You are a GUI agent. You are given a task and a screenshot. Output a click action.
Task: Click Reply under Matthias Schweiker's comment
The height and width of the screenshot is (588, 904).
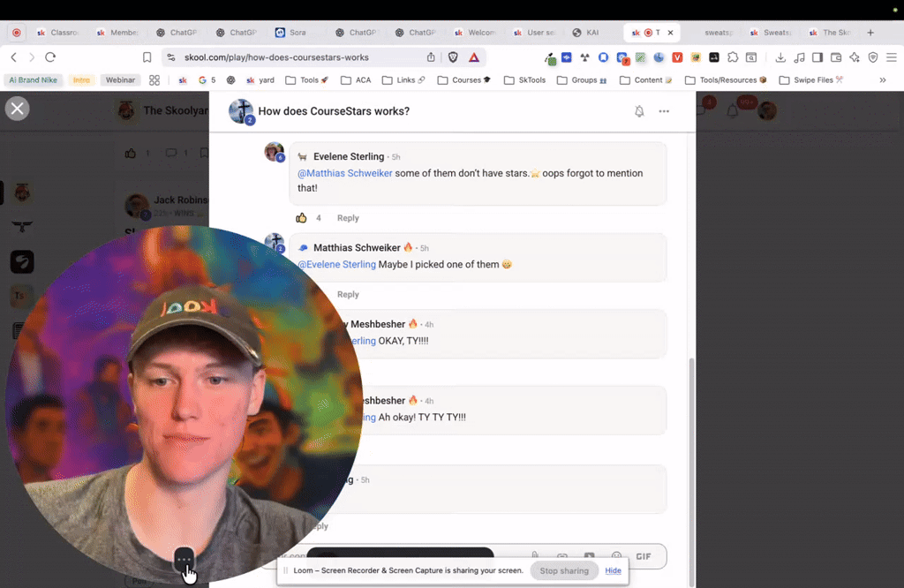tap(348, 295)
